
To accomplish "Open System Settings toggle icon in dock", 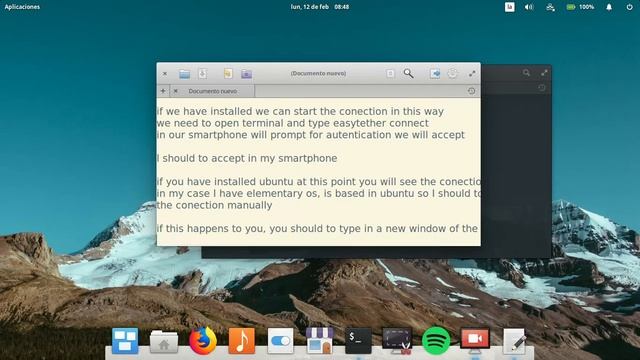I will click(x=280, y=341).
